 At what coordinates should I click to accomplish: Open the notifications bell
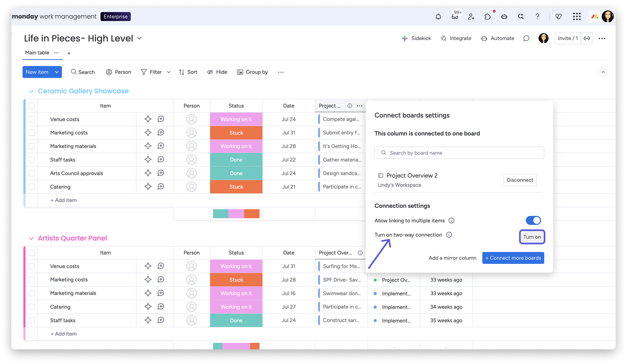438,17
